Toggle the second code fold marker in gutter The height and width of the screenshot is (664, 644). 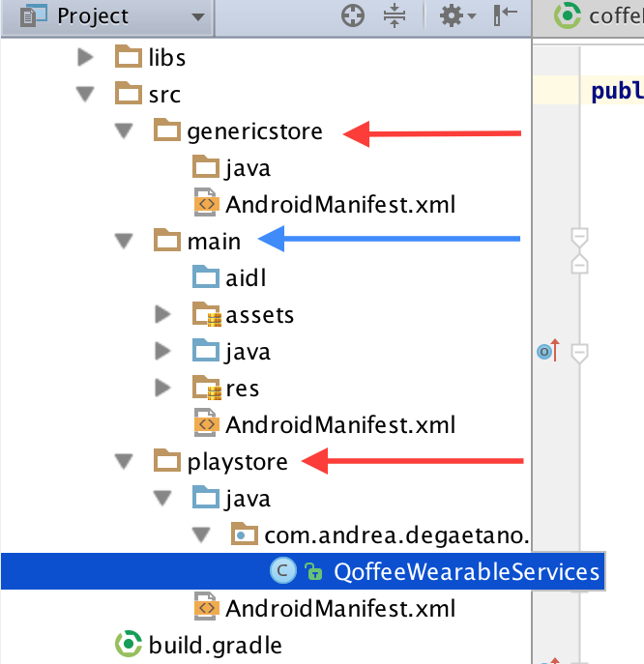tap(579, 264)
